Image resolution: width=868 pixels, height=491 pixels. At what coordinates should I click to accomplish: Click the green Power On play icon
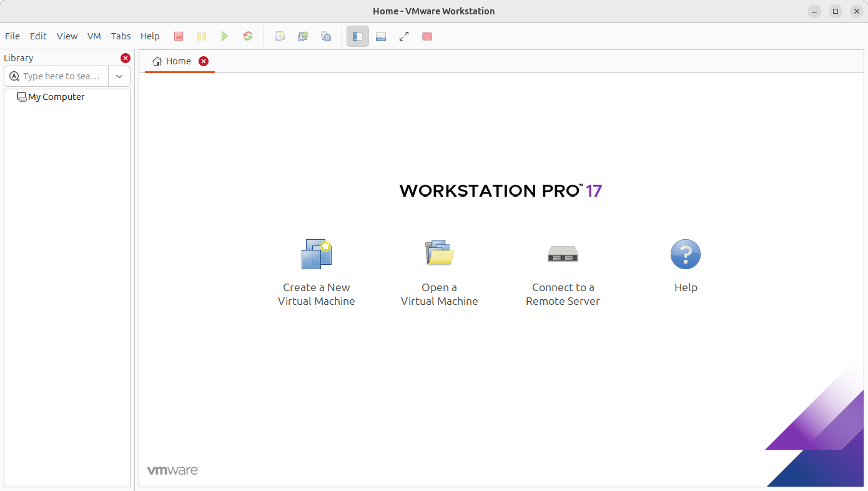(225, 36)
